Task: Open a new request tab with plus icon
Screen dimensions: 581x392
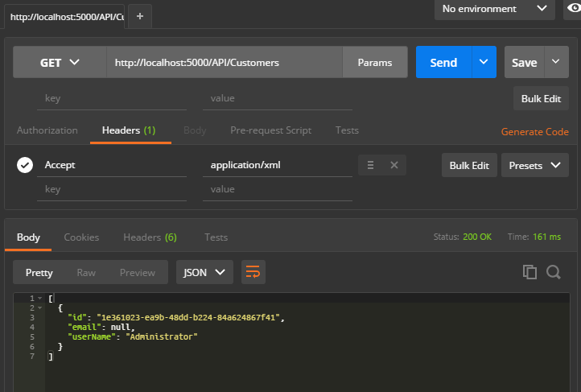Action: click(x=140, y=16)
